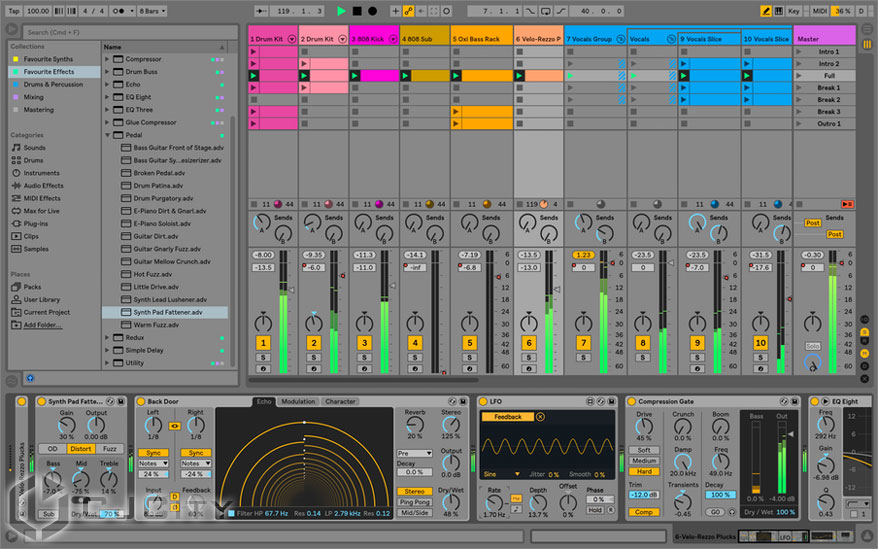The width and height of the screenshot is (878, 549).
Task: Enable the Key map mode switch
Action: pyautogui.click(x=793, y=11)
